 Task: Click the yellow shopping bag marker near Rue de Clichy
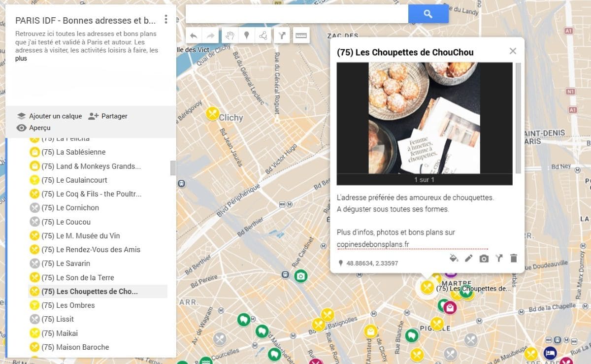click(370, 331)
